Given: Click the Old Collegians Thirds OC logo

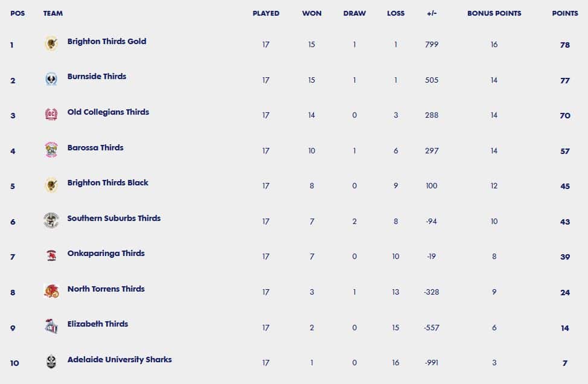Looking at the screenshot, I should click(51, 114).
